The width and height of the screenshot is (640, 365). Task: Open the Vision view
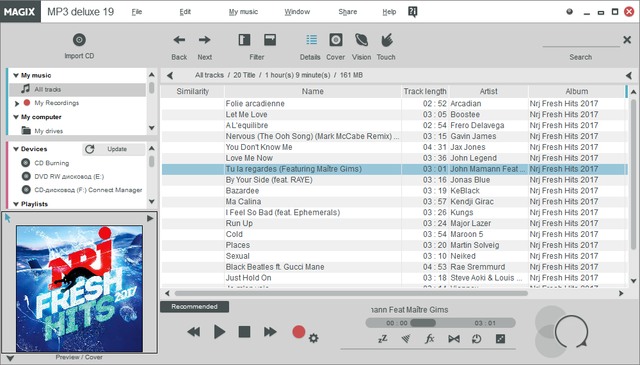[362, 40]
